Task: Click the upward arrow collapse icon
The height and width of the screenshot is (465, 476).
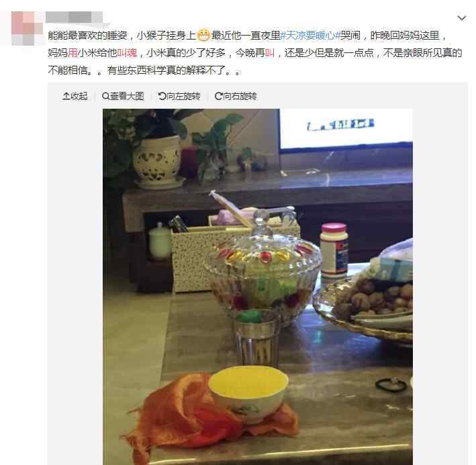Action: click(66, 96)
